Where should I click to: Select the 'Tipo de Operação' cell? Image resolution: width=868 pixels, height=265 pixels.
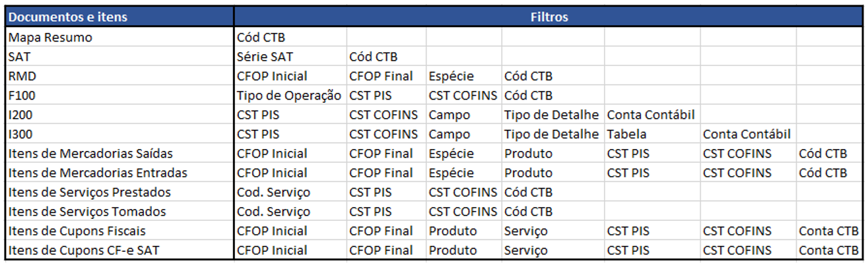(x=288, y=96)
